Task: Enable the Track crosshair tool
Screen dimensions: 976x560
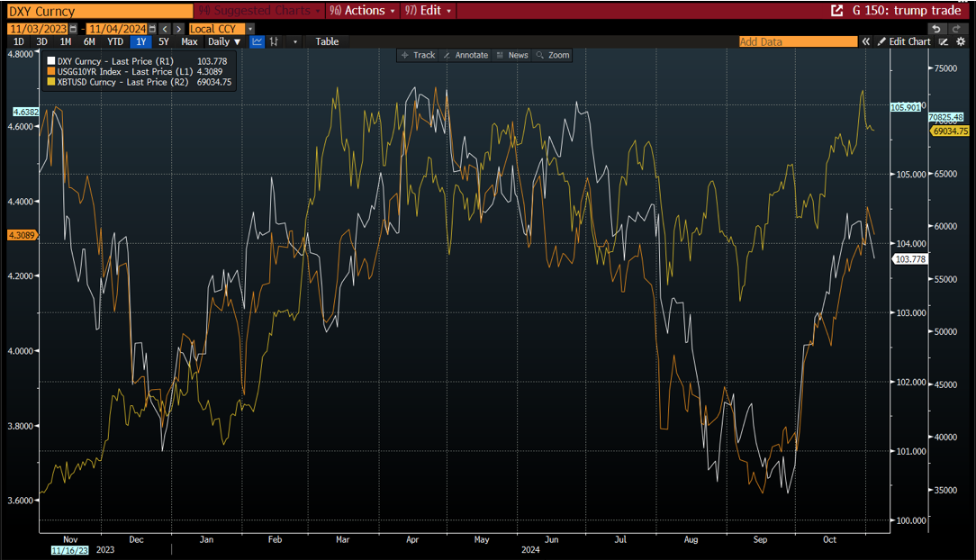Action: (x=417, y=55)
